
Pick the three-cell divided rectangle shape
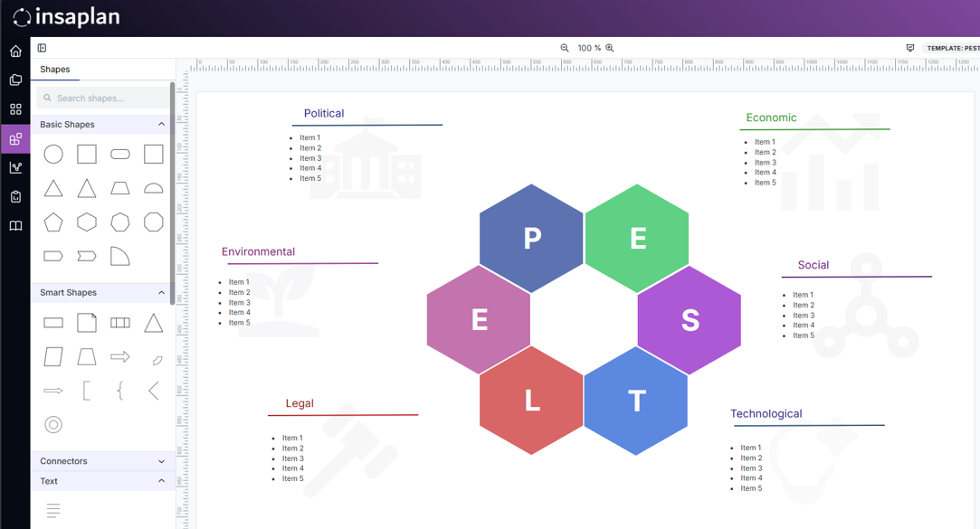pyautogui.click(x=120, y=323)
